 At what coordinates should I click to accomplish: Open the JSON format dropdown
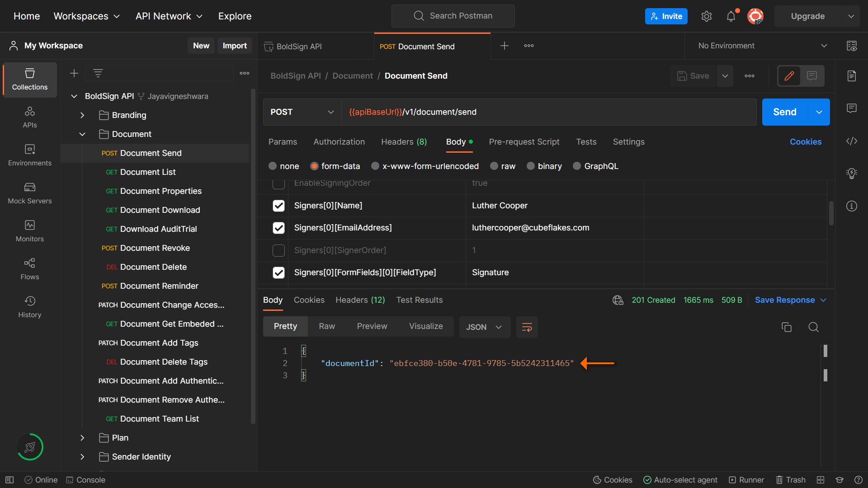coord(485,327)
